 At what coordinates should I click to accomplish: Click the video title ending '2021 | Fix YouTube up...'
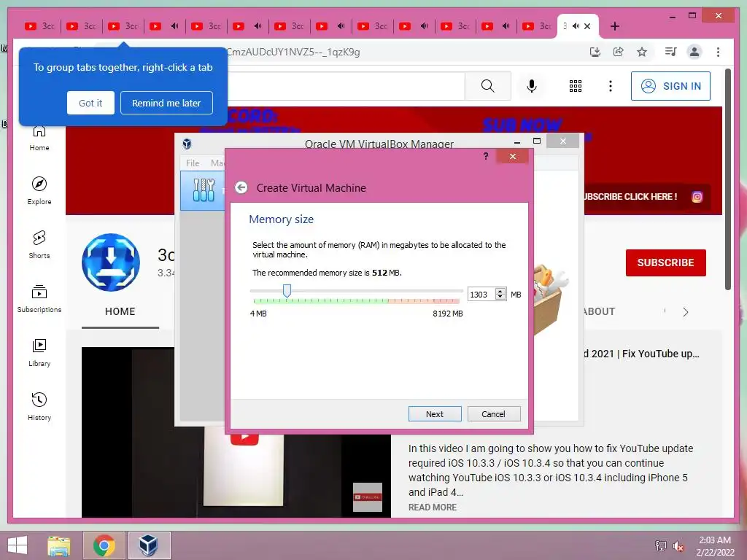[642, 354]
